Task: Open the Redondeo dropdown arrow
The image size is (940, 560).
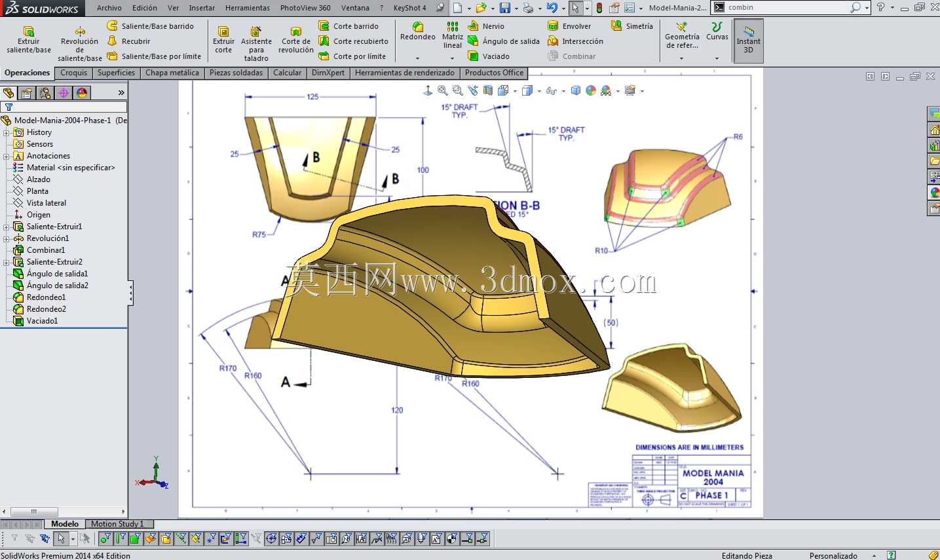Action: pyautogui.click(x=417, y=58)
